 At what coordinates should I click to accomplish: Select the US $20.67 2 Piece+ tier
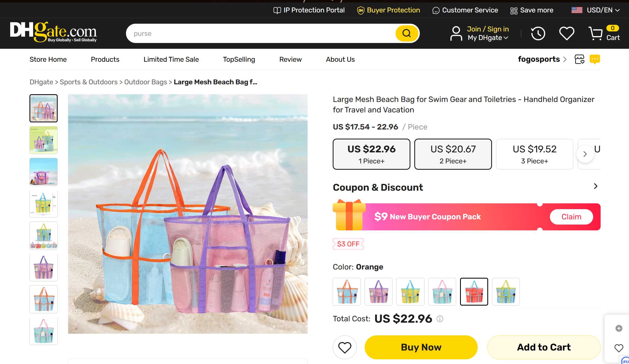click(453, 154)
